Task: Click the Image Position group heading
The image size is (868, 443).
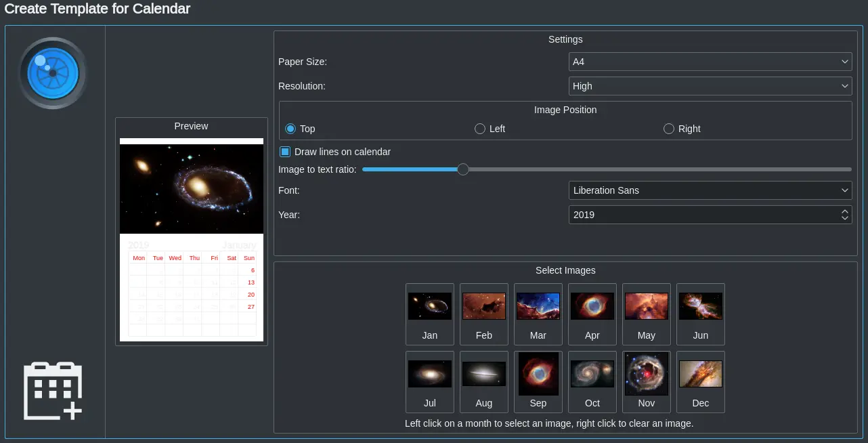Action: (x=565, y=110)
